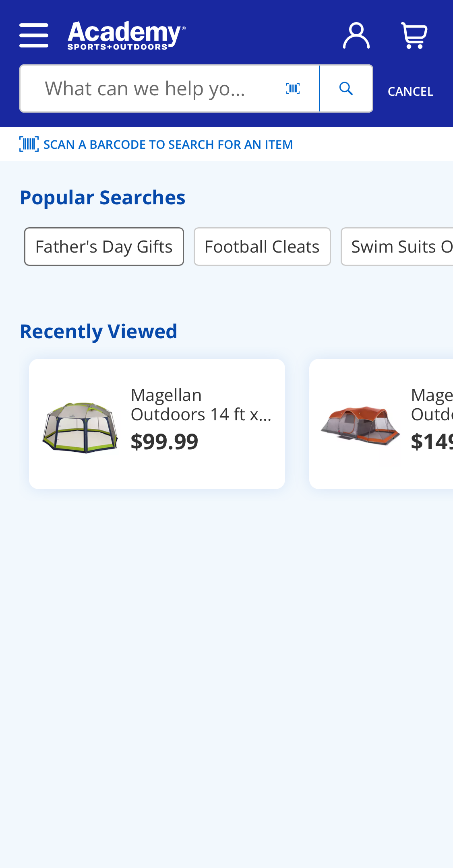Select the Father's Day Gifts popular search
This screenshot has height=868, width=453.
(x=104, y=247)
